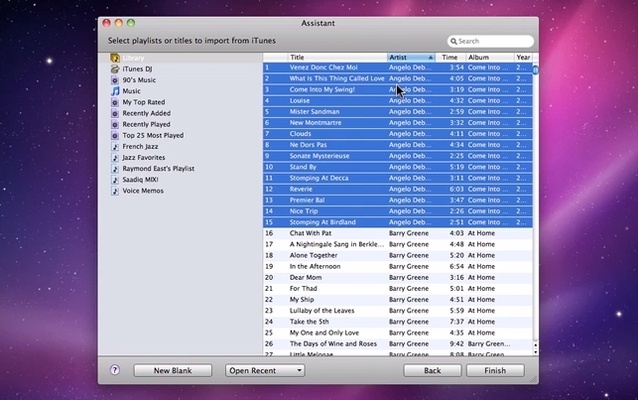Click the Voice Memos playlist icon
This screenshot has height=400, width=638.
pyautogui.click(x=115, y=190)
